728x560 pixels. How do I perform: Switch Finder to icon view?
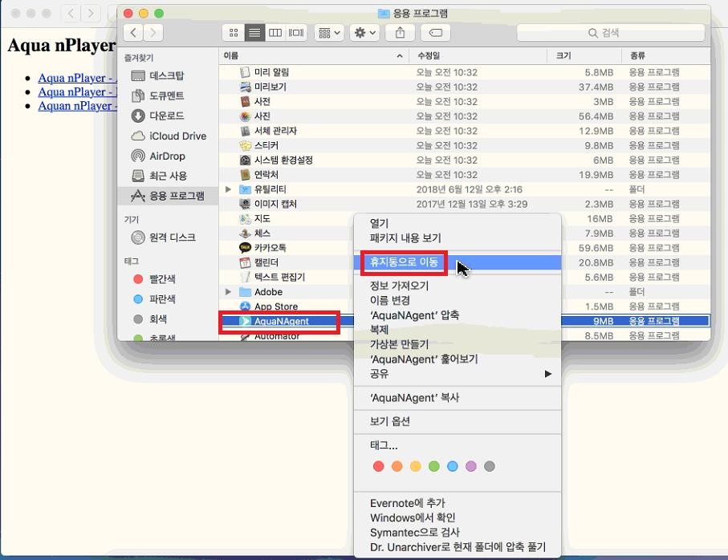234,32
